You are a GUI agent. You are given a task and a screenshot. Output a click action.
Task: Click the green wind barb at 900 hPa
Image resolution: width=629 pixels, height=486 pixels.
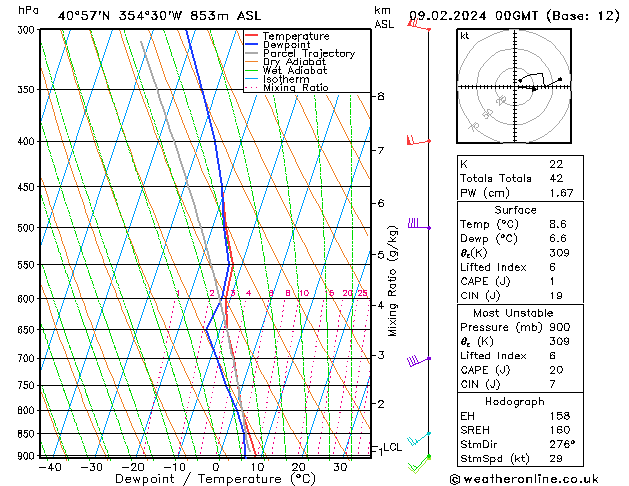tap(419, 464)
